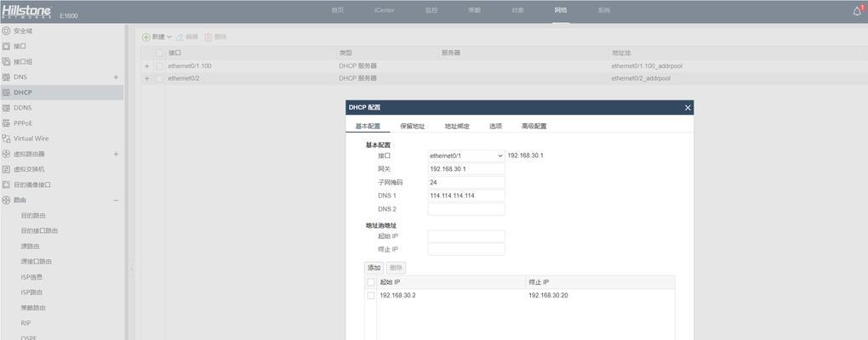Go to 首页 top navigation
This screenshot has height=340, width=868.
pyautogui.click(x=338, y=10)
